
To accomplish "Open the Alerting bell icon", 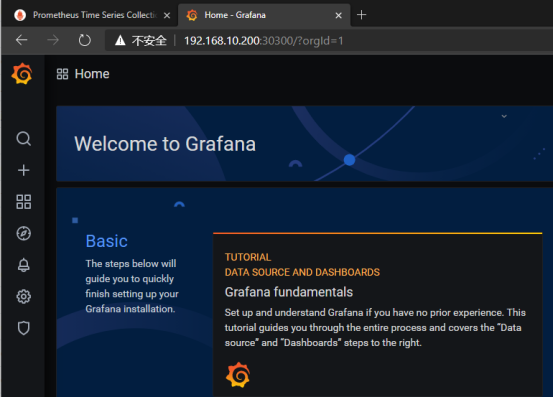I will pyautogui.click(x=24, y=265).
